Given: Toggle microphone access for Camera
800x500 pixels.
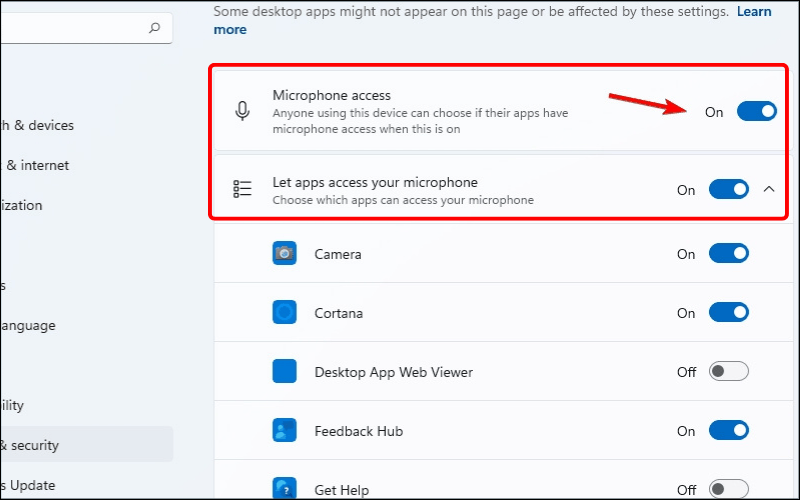Looking at the screenshot, I should pos(728,254).
